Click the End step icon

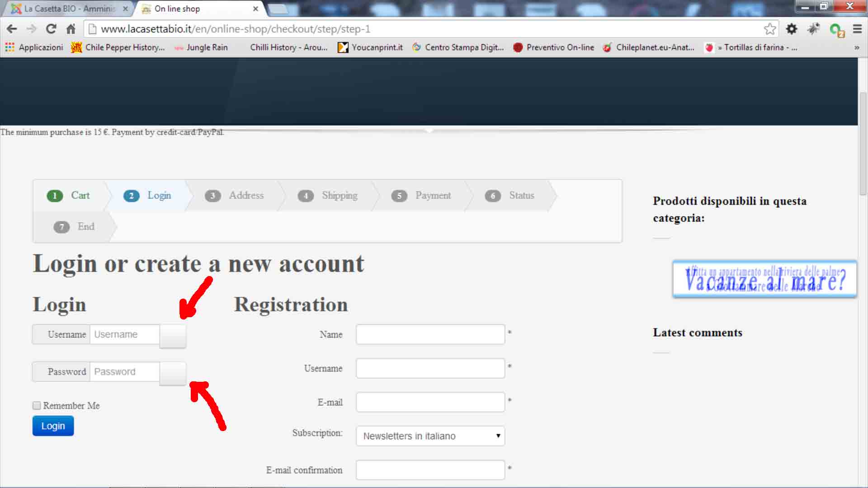(x=61, y=226)
